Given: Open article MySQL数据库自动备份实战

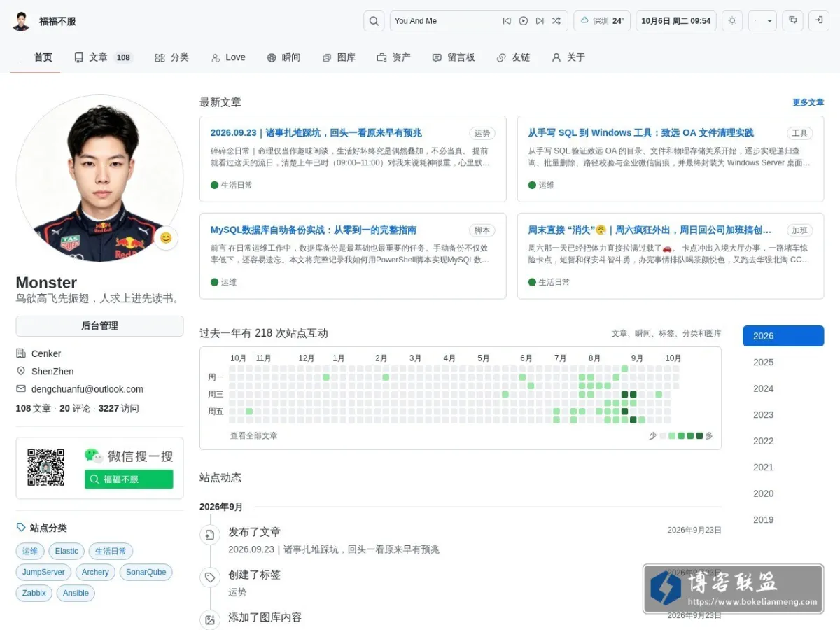Looking at the screenshot, I should point(314,230).
